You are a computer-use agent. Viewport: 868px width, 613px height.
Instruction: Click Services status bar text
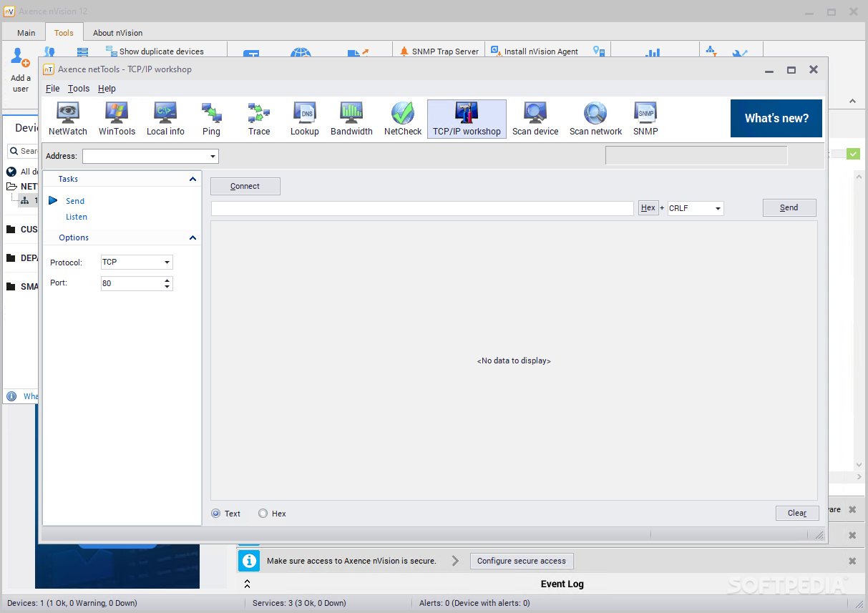tap(299, 603)
